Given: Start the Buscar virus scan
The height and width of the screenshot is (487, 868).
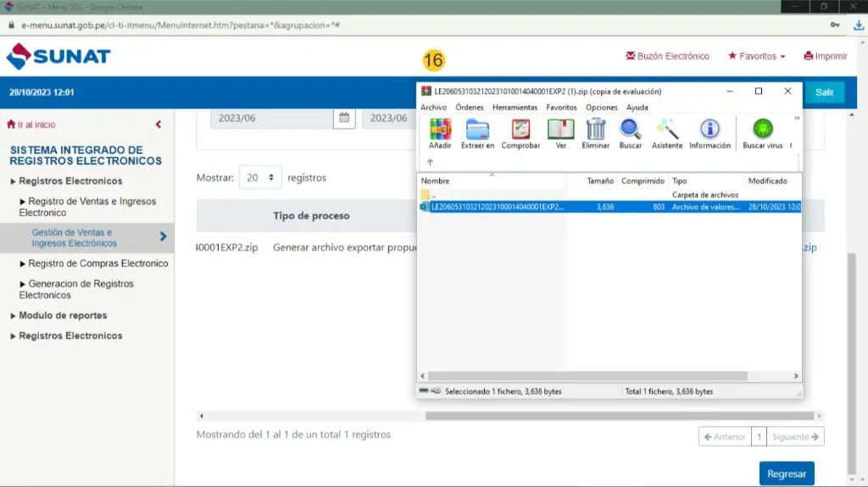Looking at the screenshot, I should click(x=763, y=130).
